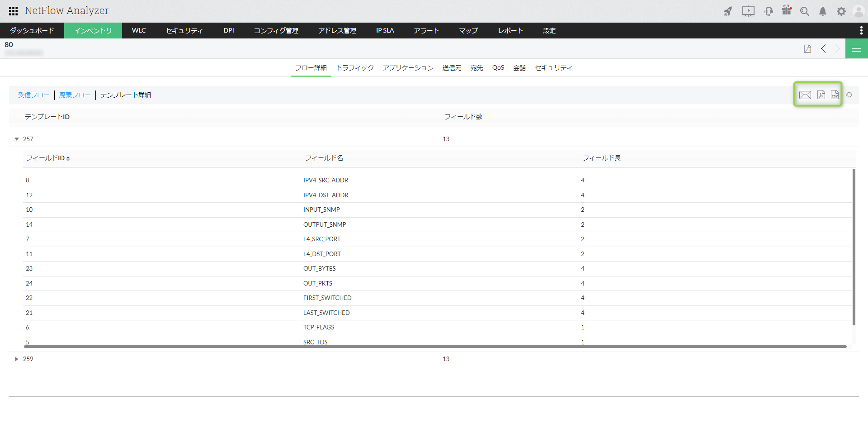Open the vertical three-dot overflow menu
The image size is (868, 424).
click(x=861, y=30)
